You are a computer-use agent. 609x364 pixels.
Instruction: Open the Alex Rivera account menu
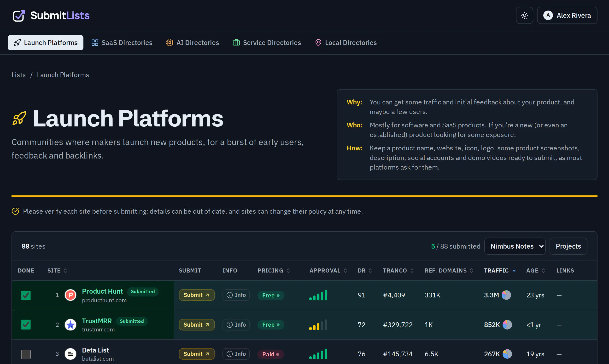click(567, 16)
